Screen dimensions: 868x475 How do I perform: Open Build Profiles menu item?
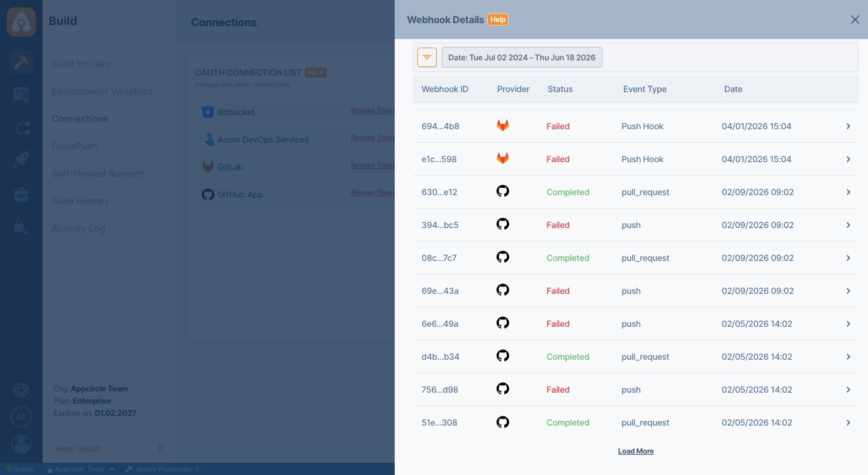pyautogui.click(x=81, y=64)
